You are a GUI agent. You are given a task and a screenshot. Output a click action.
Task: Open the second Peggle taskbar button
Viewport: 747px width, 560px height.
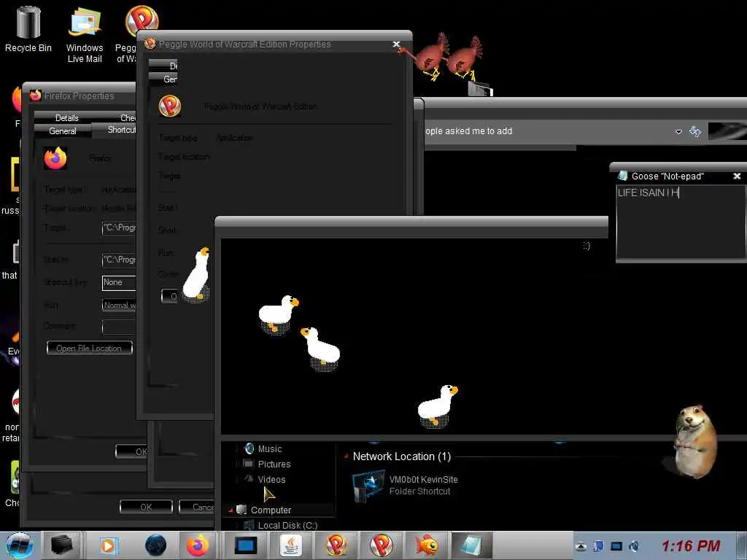[381, 545]
